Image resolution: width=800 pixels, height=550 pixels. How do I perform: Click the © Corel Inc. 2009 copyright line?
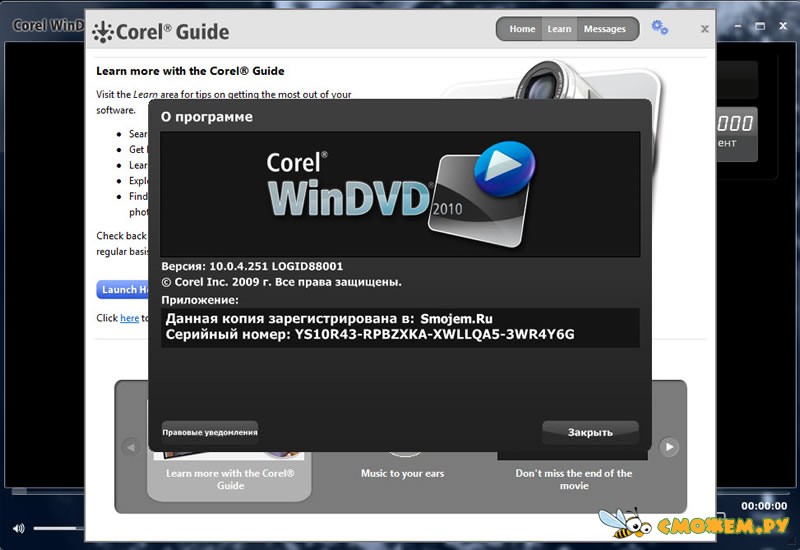[x=281, y=282]
